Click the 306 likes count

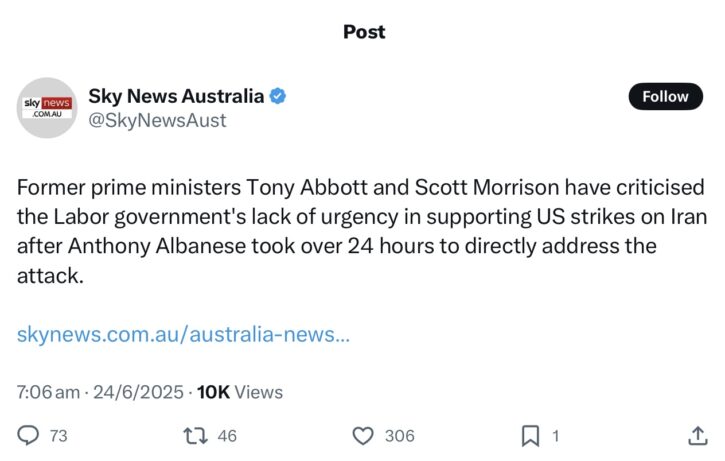pyautogui.click(x=399, y=436)
